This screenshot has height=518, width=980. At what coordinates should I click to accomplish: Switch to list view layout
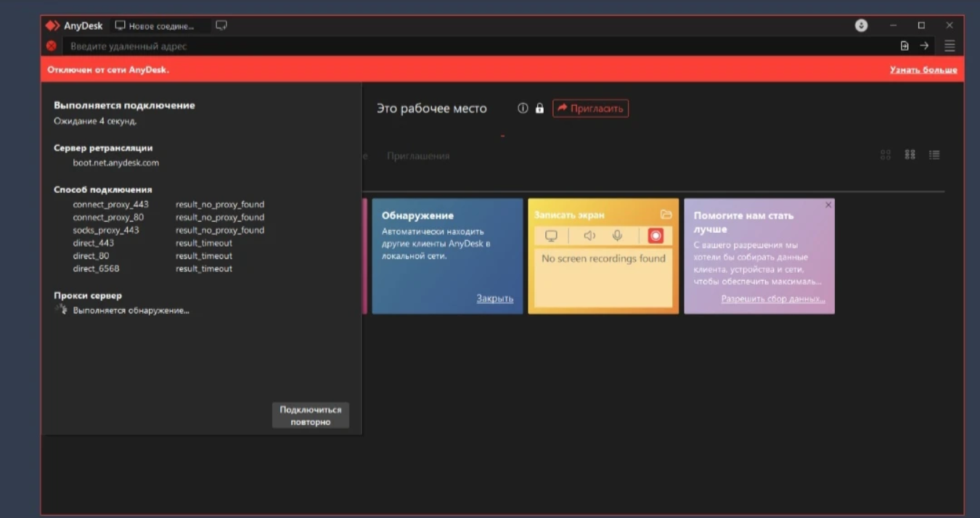tap(934, 155)
